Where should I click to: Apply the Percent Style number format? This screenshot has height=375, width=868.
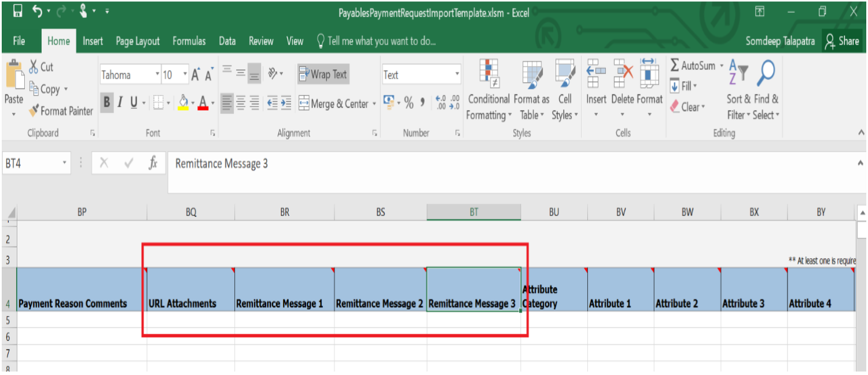pyautogui.click(x=407, y=102)
